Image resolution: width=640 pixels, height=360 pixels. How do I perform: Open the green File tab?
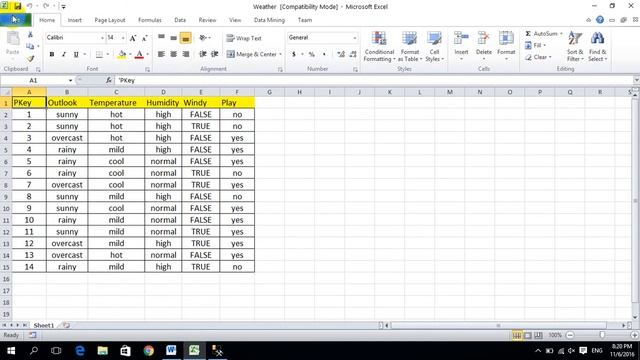pos(16,20)
